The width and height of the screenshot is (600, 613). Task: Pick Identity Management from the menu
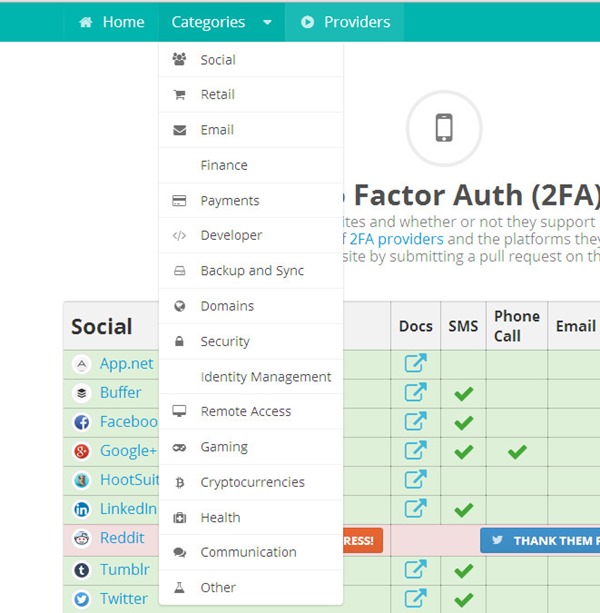coord(265,377)
